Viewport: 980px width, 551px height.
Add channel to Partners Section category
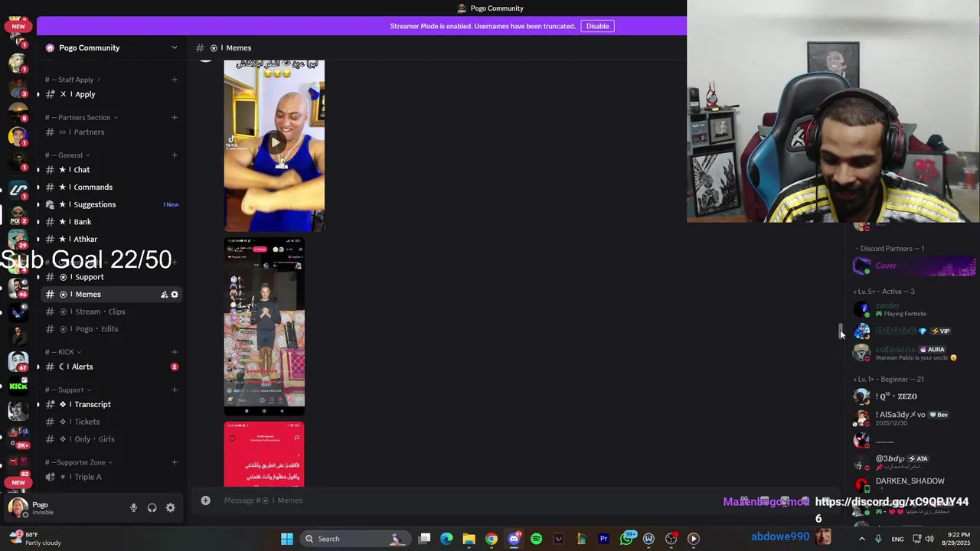(175, 117)
